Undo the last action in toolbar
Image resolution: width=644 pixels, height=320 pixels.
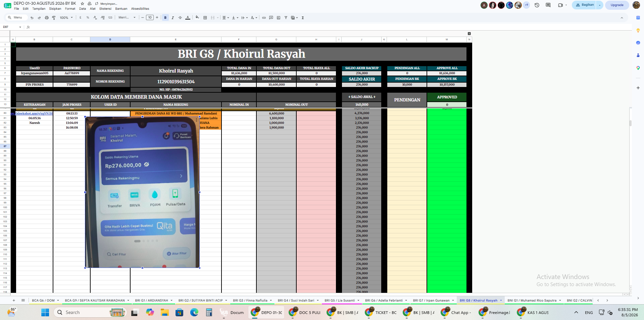click(32, 18)
